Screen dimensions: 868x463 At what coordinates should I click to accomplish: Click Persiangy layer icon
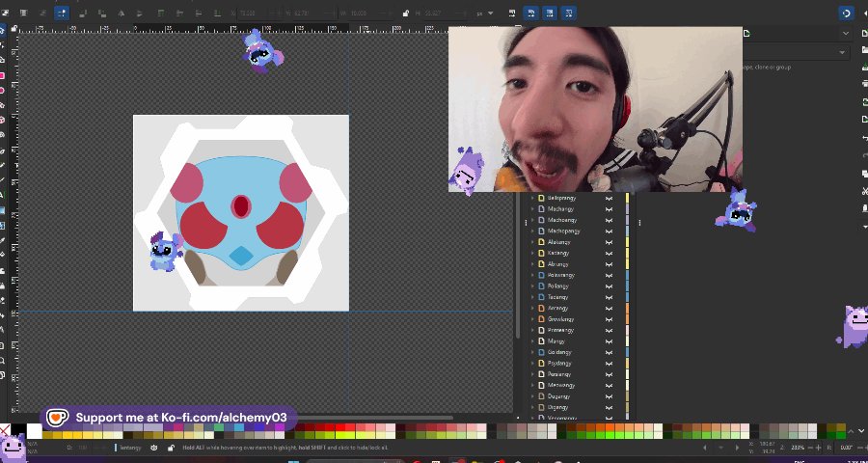[541, 374]
